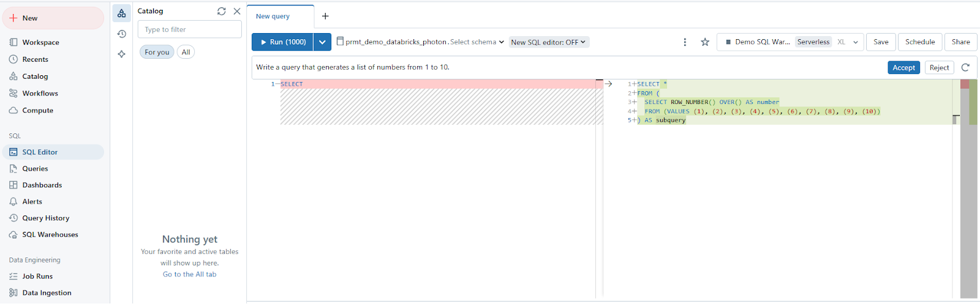Favorite the query with star icon
980x304 pixels.
(705, 42)
